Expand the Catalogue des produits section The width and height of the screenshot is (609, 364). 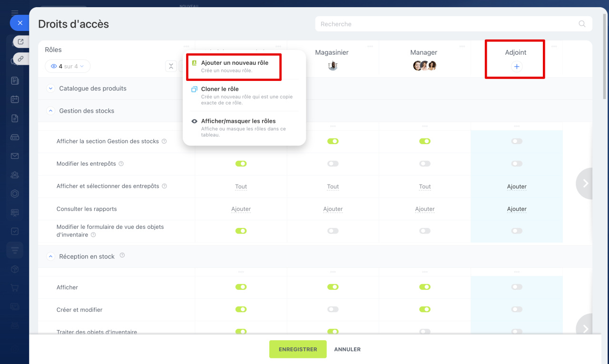click(51, 89)
